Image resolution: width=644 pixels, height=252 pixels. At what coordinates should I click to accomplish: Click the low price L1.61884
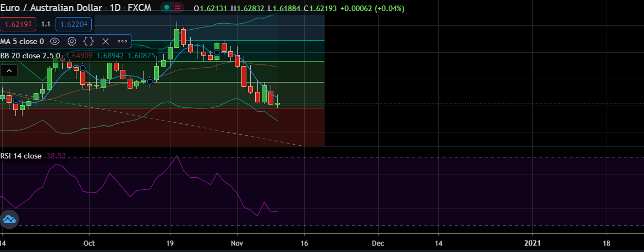pos(285,8)
